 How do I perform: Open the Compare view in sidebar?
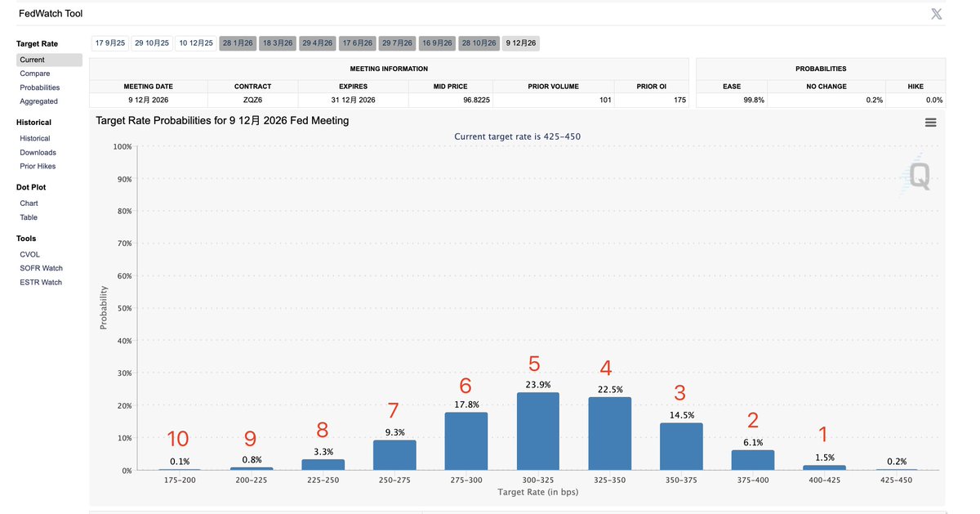click(35, 74)
